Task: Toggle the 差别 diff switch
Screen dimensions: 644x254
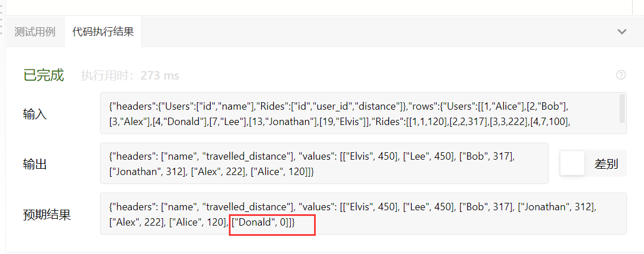Action: [572, 164]
